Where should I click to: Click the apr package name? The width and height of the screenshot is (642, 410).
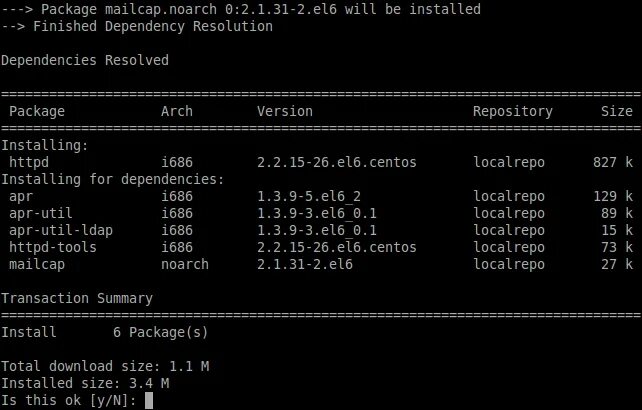(x=21, y=197)
